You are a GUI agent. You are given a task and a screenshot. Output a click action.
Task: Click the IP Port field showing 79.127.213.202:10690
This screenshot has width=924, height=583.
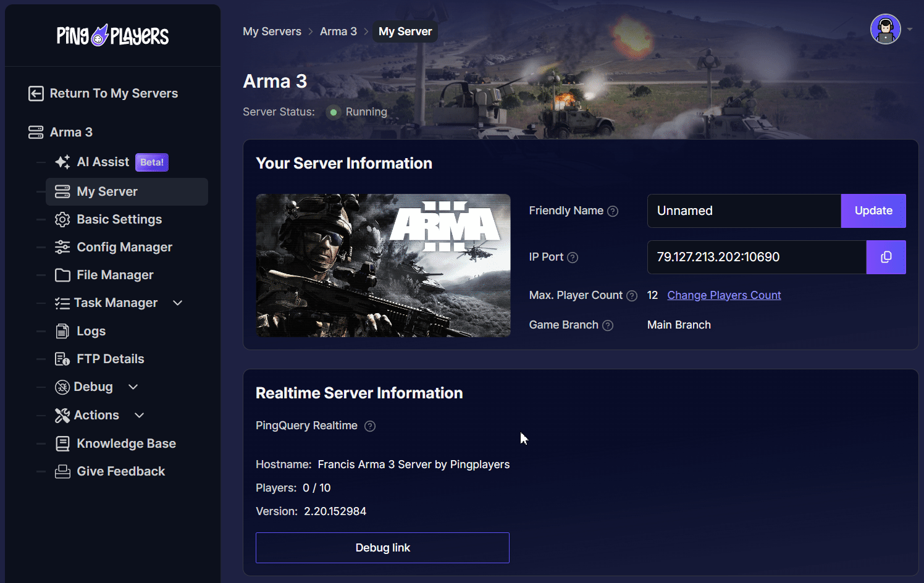coord(757,257)
